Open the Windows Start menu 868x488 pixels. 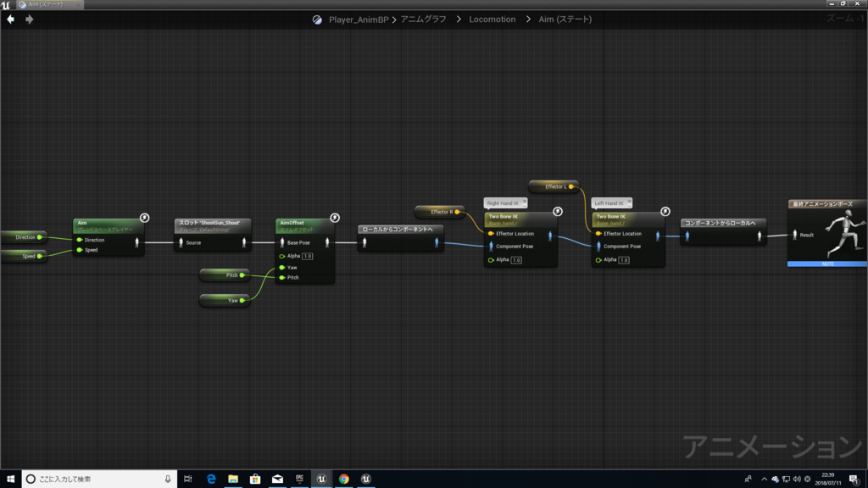[x=10, y=480]
